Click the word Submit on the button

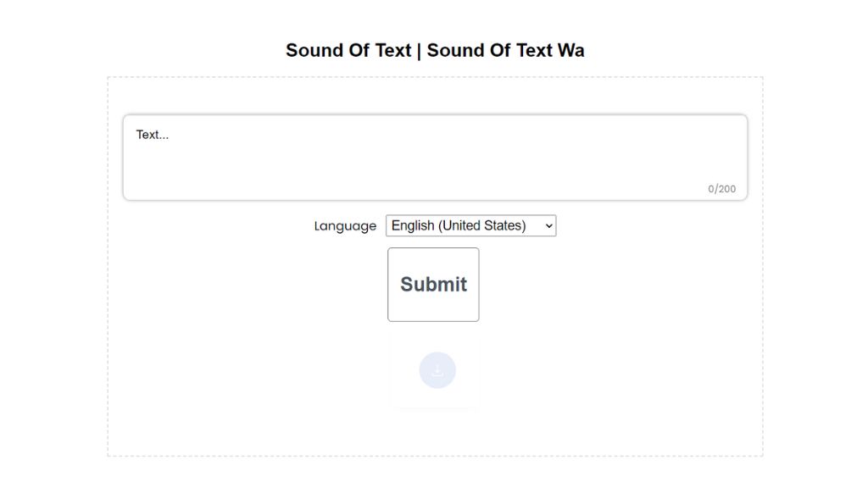click(433, 285)
